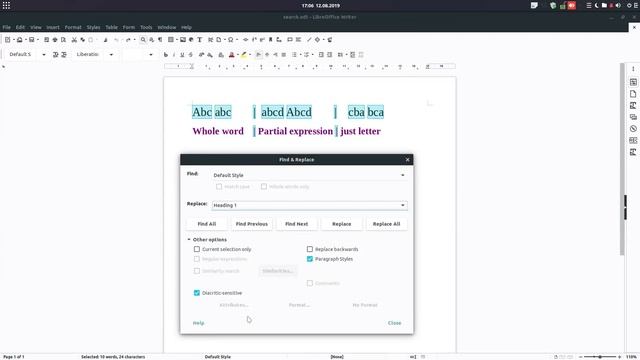Uncheck the Paragraph Styles checkbox
Viewport: 640px width, 360px height.
tap(310, 259)
